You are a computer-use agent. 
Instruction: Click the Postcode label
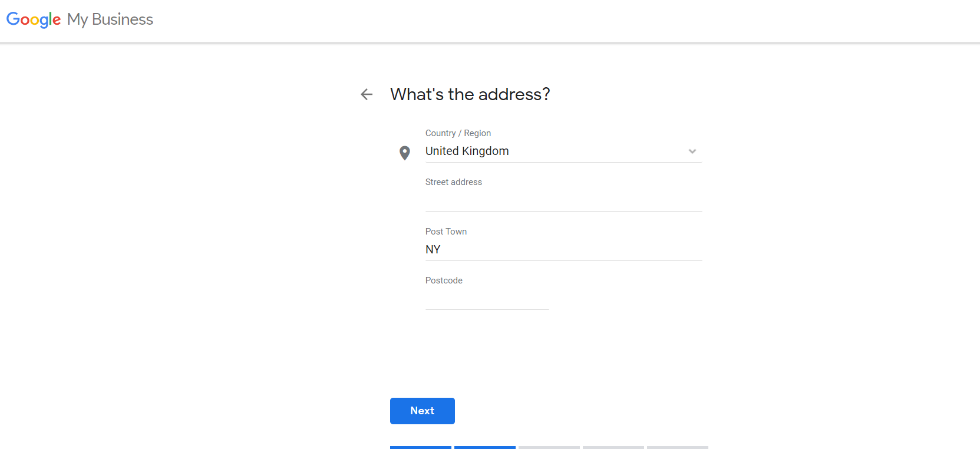coord(444,280)
